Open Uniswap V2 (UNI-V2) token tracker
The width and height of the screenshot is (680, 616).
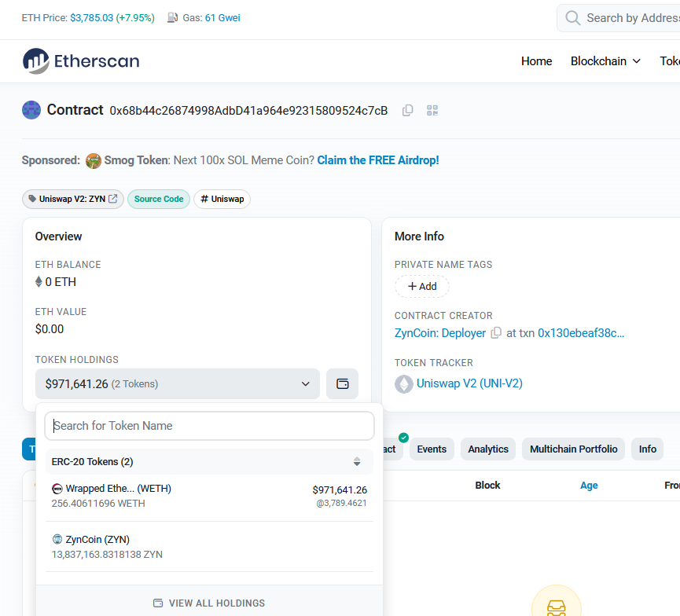[469, 383]
